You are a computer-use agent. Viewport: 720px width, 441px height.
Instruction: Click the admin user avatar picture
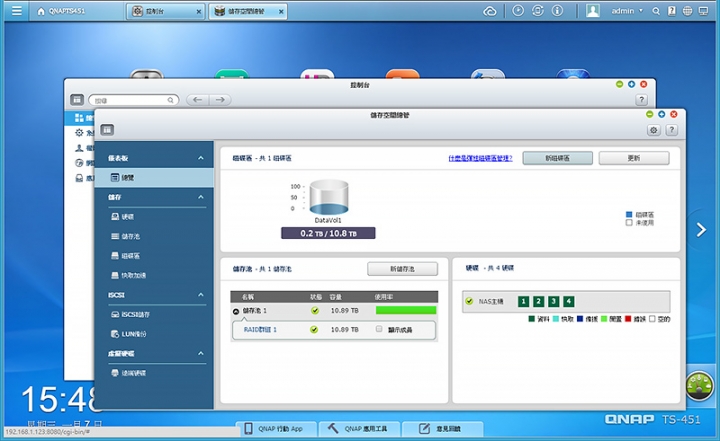point(593,11)
